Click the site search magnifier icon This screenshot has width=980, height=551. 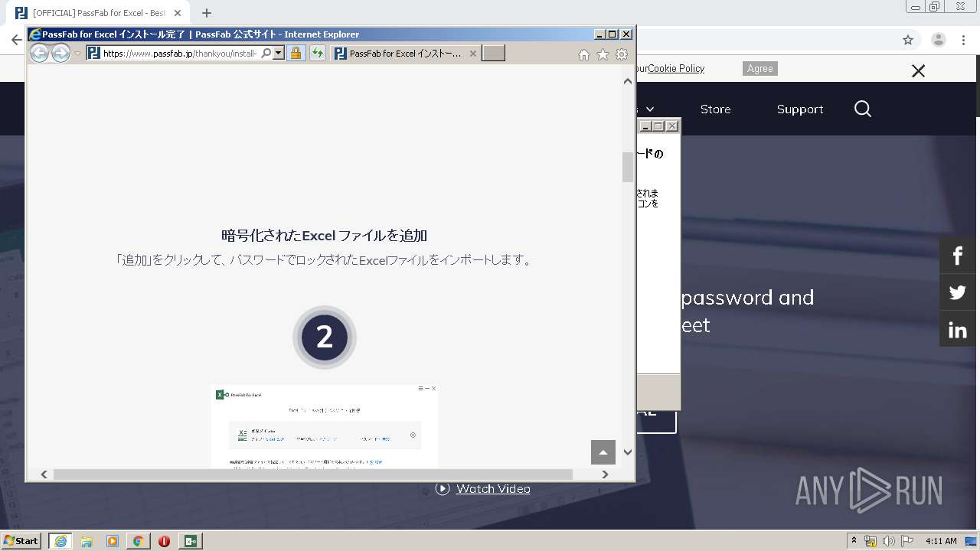(x=863, y=109)
